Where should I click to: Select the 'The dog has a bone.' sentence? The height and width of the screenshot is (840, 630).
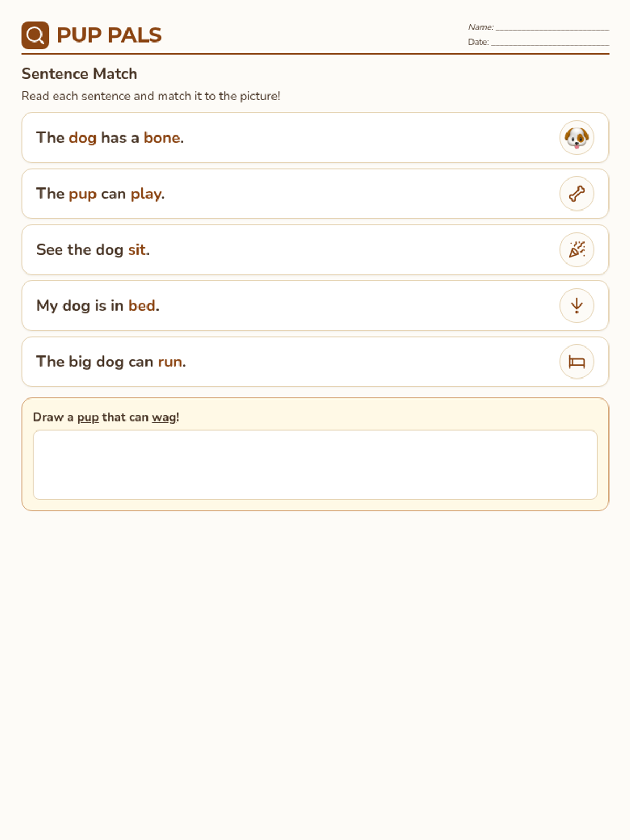click(110, 138)
